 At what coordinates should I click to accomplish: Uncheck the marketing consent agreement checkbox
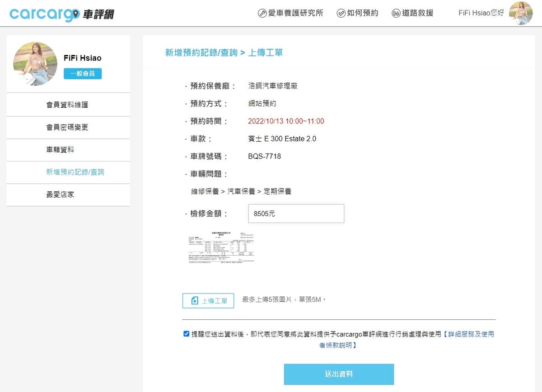tap(187, 334)
